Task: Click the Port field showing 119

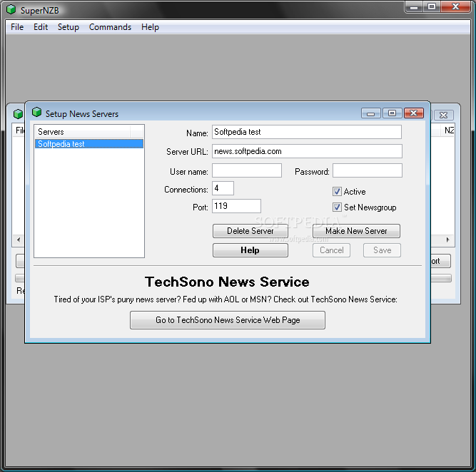Action: pyautogui.click(x=236, y=206)
